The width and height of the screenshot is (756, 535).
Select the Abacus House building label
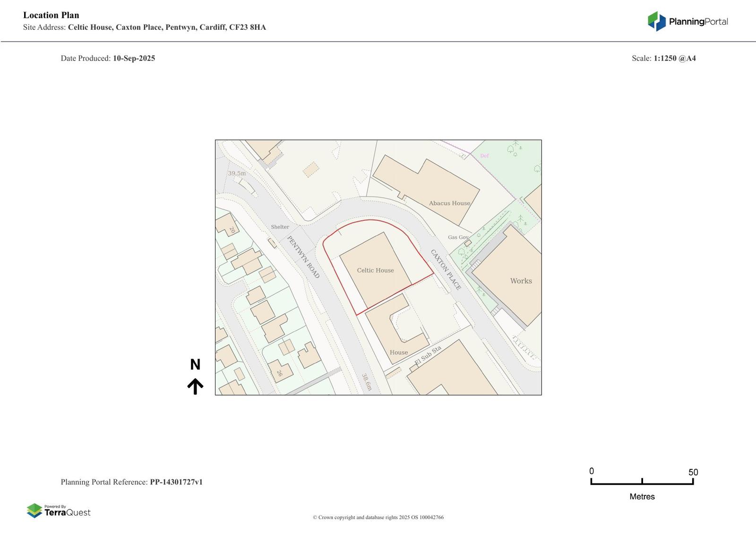(x=449, y=203)
